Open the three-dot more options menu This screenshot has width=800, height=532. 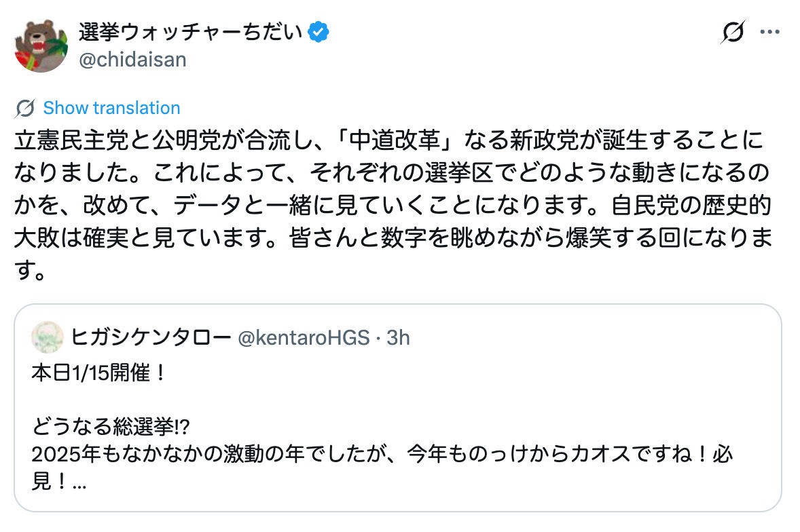769,32
